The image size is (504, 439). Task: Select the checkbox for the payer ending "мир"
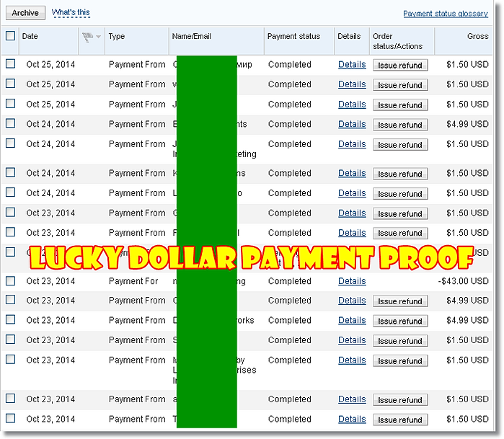[10, 63]
